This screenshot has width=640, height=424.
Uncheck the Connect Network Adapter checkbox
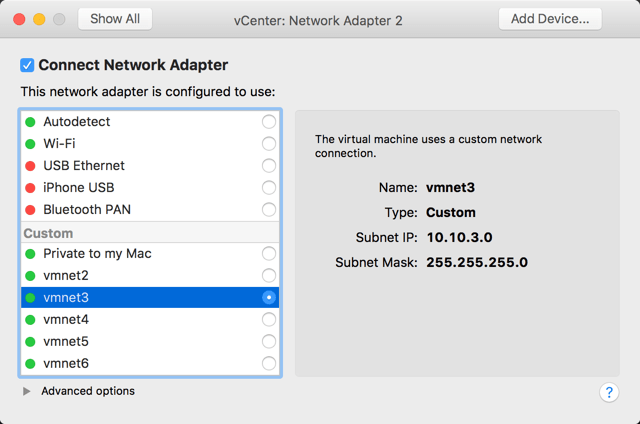pos(28,65)
